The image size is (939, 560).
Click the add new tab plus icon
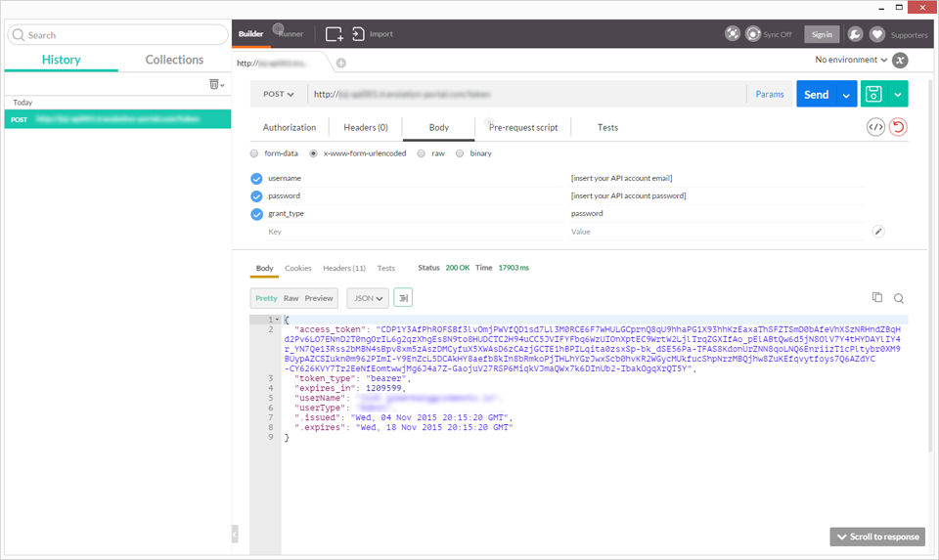pyautogui.click(x=340, y=63)
